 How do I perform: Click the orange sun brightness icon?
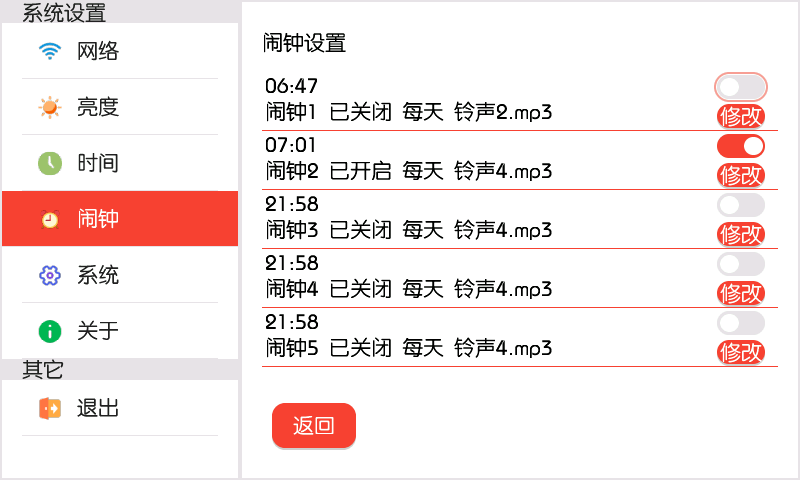point(50,107)
